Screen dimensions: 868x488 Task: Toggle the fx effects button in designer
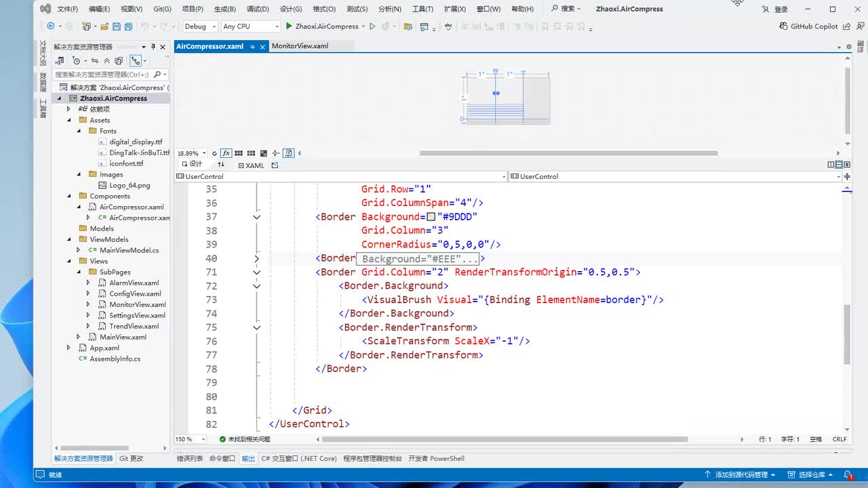click(x=226, y=153)
